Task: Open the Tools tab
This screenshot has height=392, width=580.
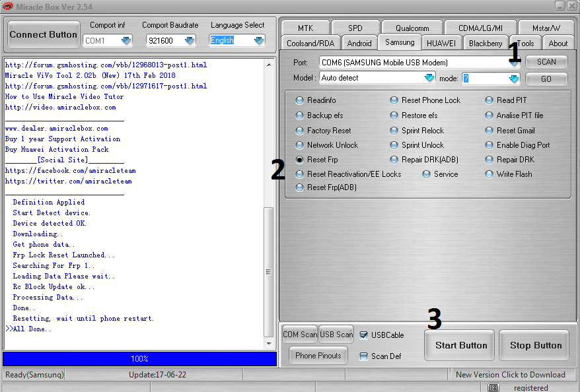Action: click(x=525, y=44)
